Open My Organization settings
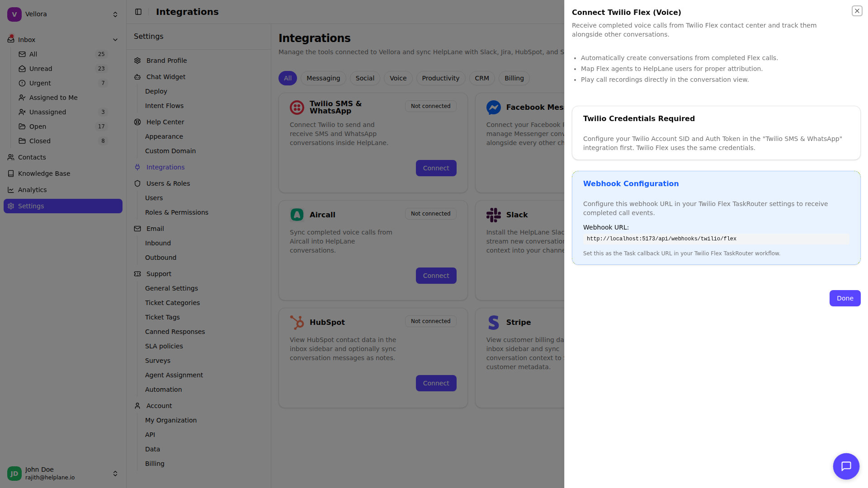 (171, 420)
